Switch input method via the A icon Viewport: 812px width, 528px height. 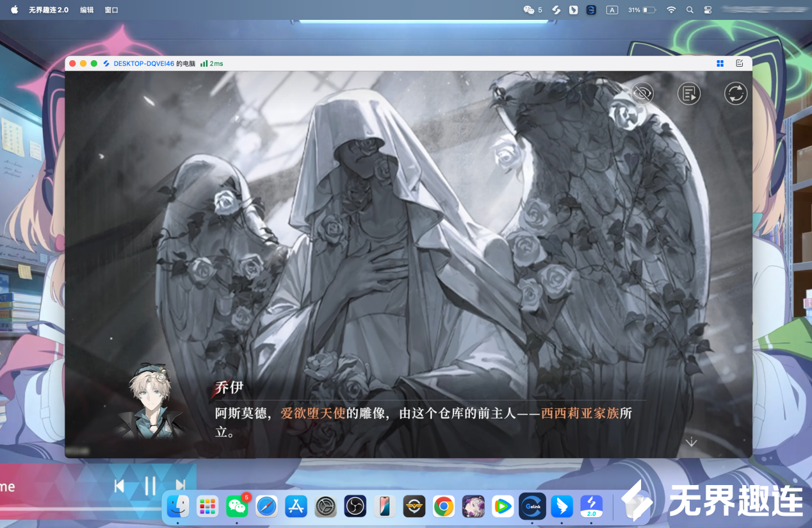coord(612,10)
